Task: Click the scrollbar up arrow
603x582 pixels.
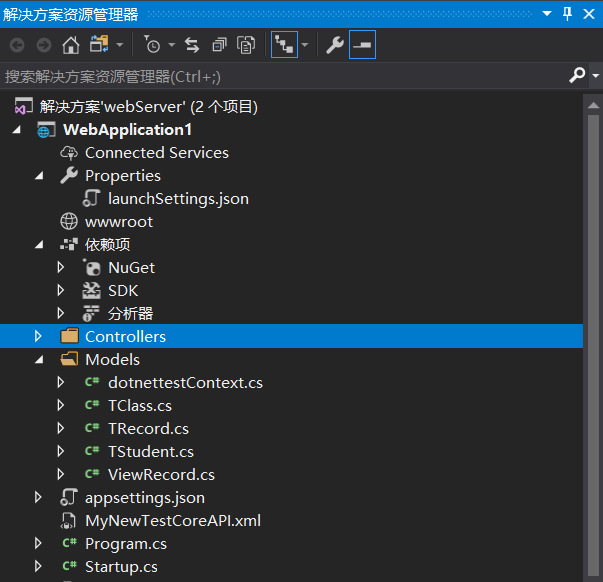Action: coord(593,105)
